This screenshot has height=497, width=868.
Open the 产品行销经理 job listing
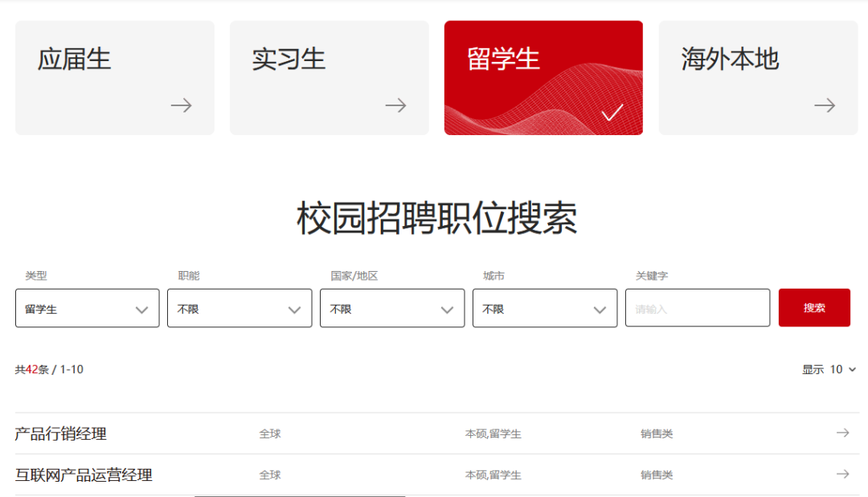point(61,434)
